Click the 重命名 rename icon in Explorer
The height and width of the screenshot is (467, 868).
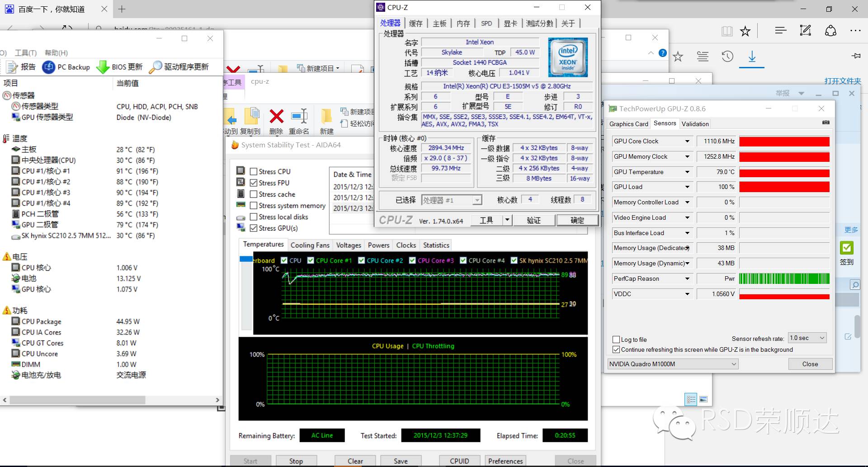click(x=299, y=117)
